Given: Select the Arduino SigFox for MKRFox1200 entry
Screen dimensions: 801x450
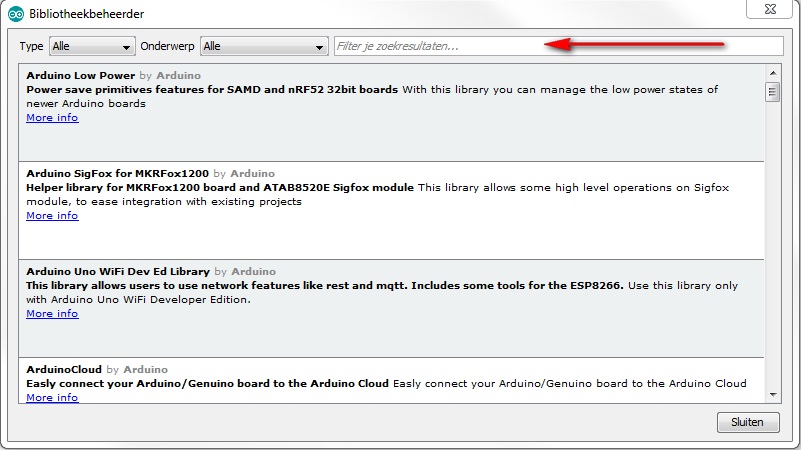Looking at the screenshot, I should coord(400,235).
